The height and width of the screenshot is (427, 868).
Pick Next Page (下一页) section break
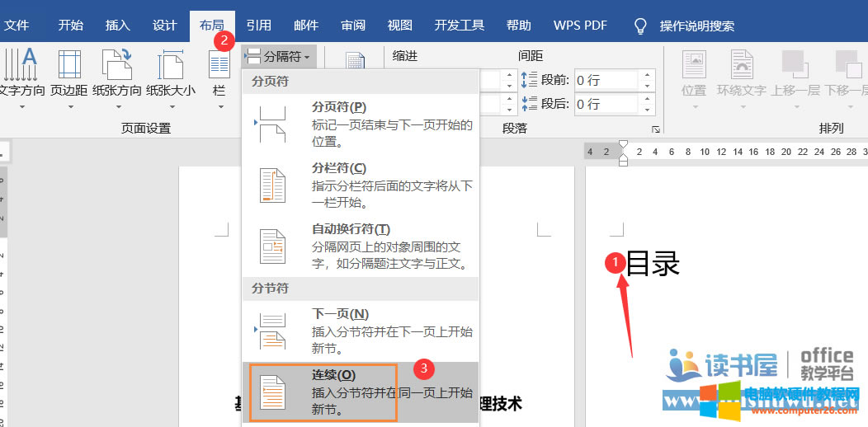point(361,330)
